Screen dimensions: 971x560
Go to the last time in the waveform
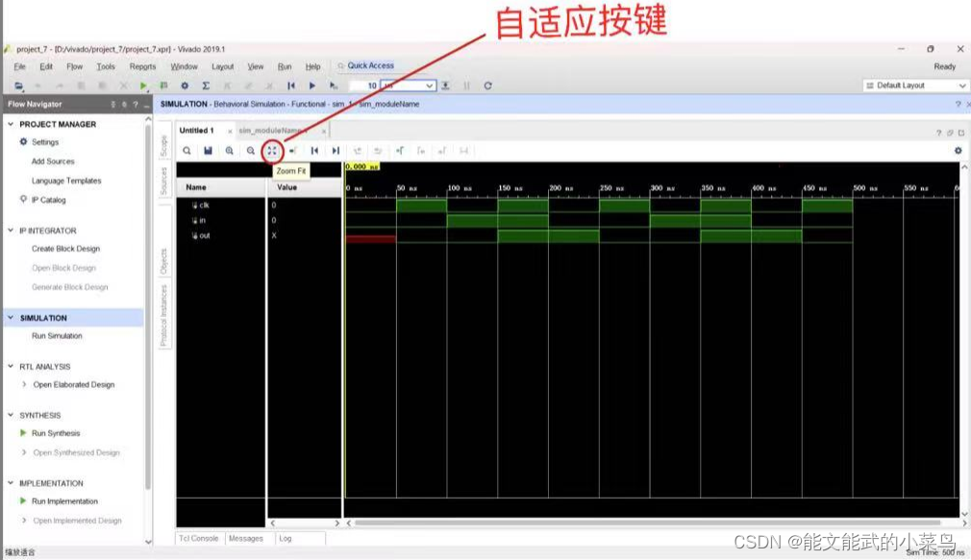click(336, 151)
